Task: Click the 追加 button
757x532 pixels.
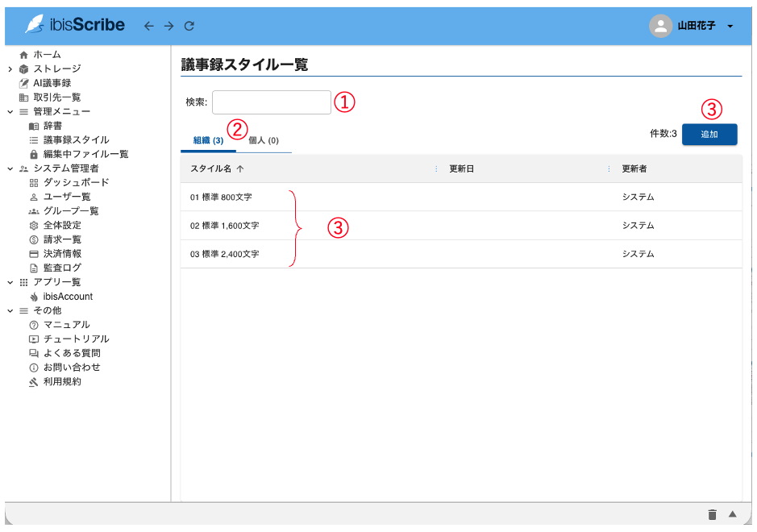Action: [709, 135]
